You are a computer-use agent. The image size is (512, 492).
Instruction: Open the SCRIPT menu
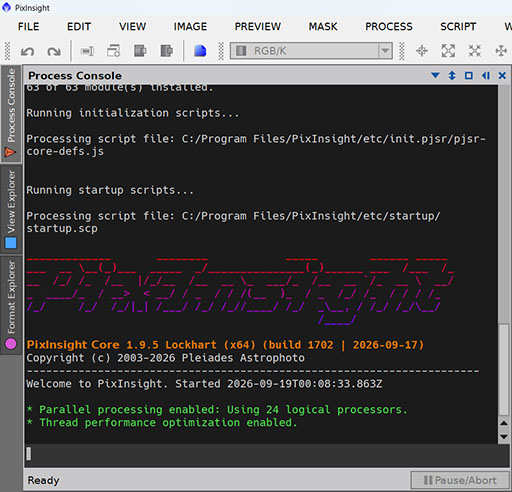tap(458, 26)
